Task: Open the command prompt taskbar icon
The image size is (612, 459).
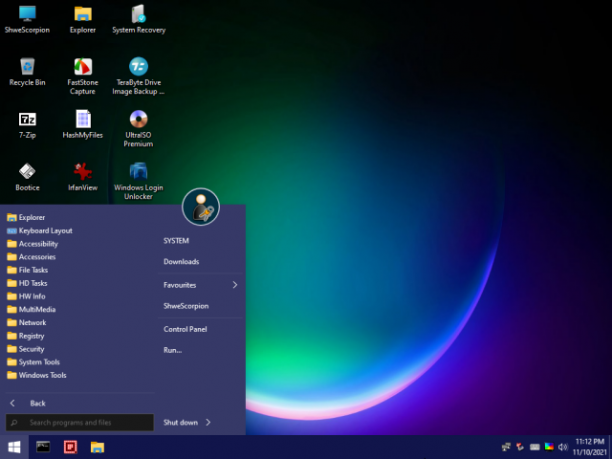Action: [43, 447]
